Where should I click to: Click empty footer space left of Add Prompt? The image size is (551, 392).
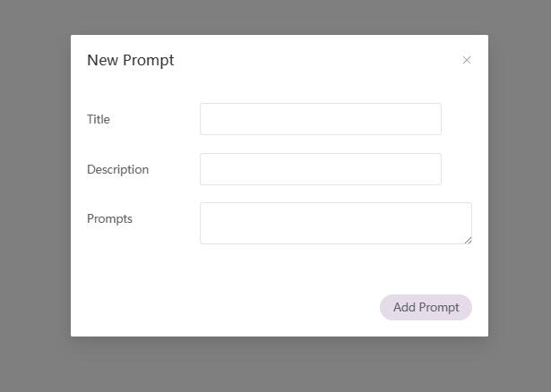(x=224, y=307)
